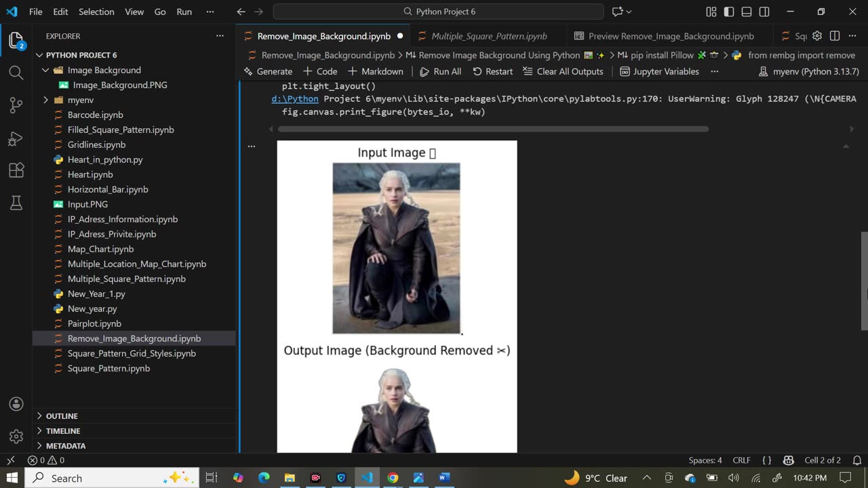Open Chrome from the taskbar
The height and width of the screenshot is (488, 868).
point(393,478)
